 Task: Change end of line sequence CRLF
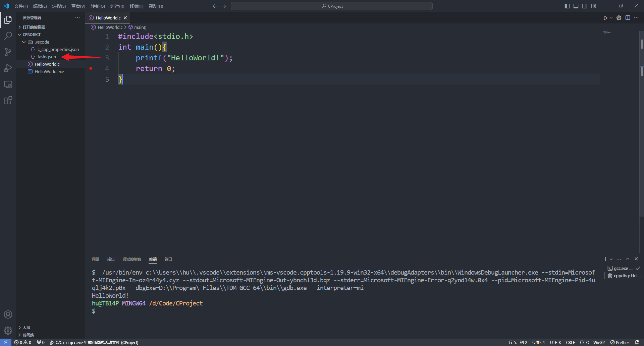(x=571, y=342)
